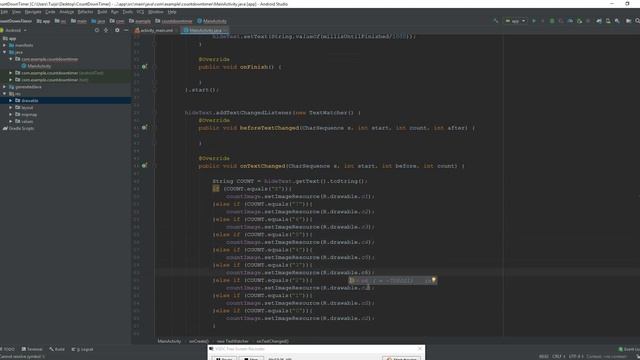Open the Tools menu
The height and width of the screenshot is (360, 640).
pyautogui.click(x=127, y=12)
